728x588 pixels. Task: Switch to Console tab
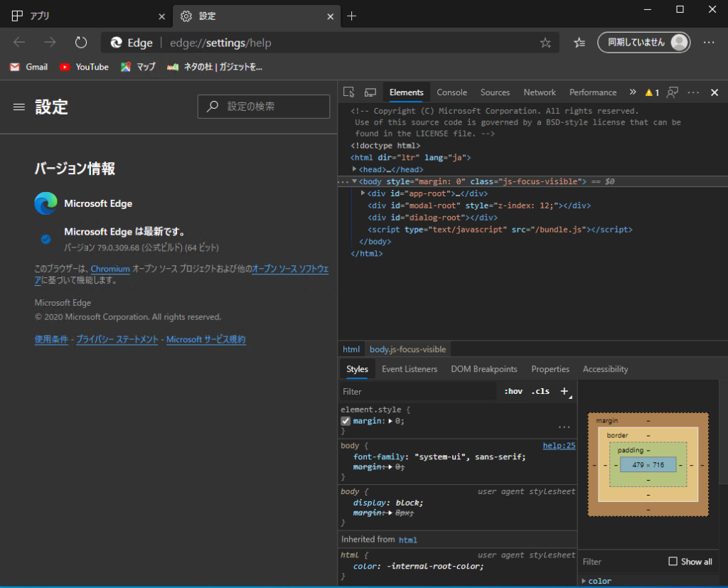pyautogui.click(x=451, y=92)
